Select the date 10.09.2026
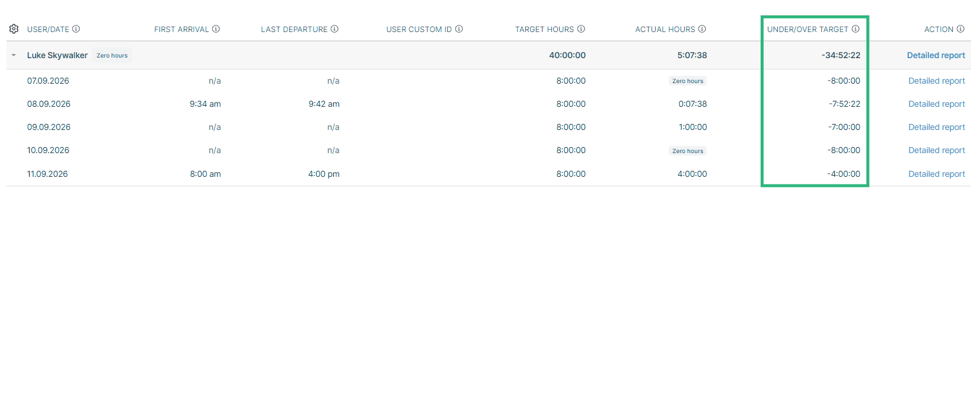 click(48, 150)
